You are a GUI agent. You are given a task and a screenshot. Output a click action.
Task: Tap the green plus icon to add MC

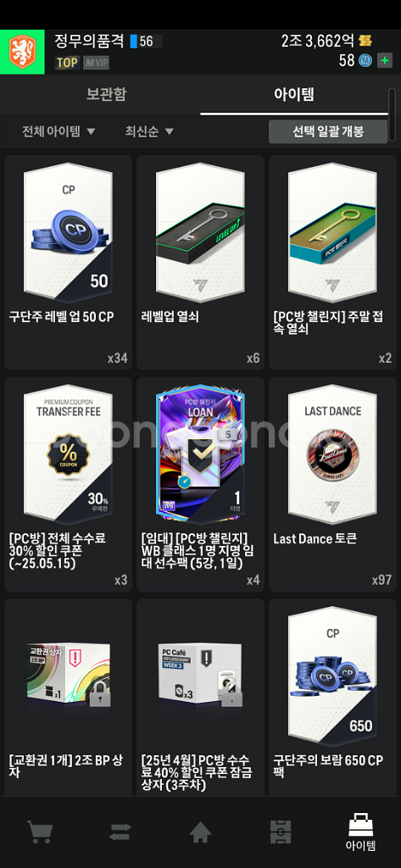point(385,60)
